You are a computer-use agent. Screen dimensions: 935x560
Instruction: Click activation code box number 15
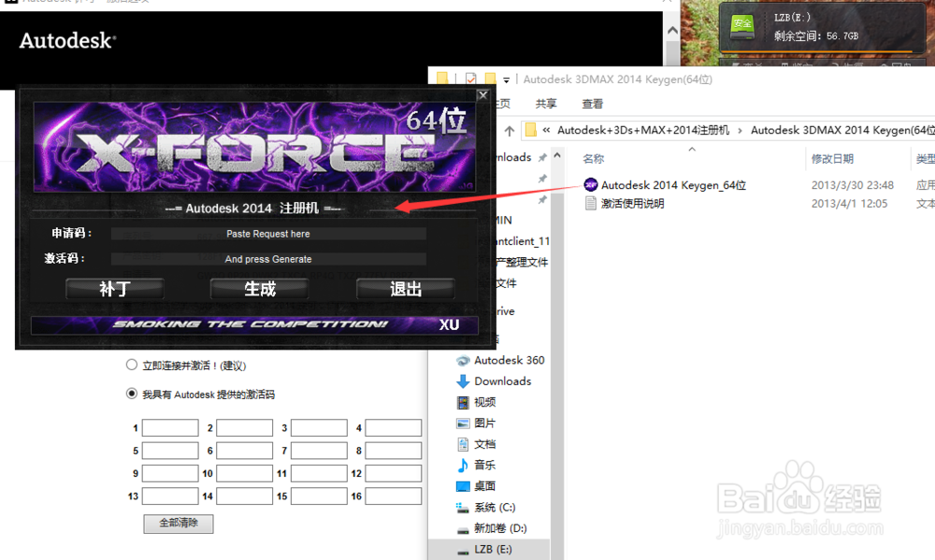[319, 495]
